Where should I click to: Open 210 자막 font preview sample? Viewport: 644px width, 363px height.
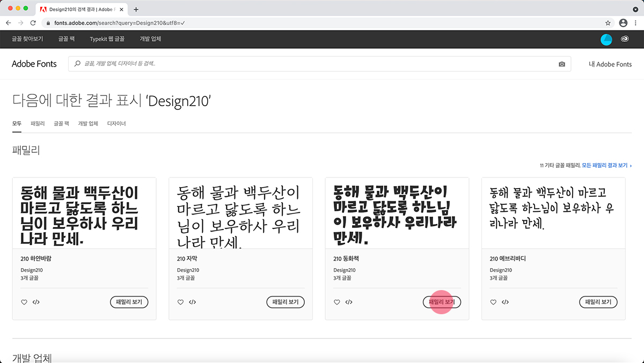click(x=240, y=213)
